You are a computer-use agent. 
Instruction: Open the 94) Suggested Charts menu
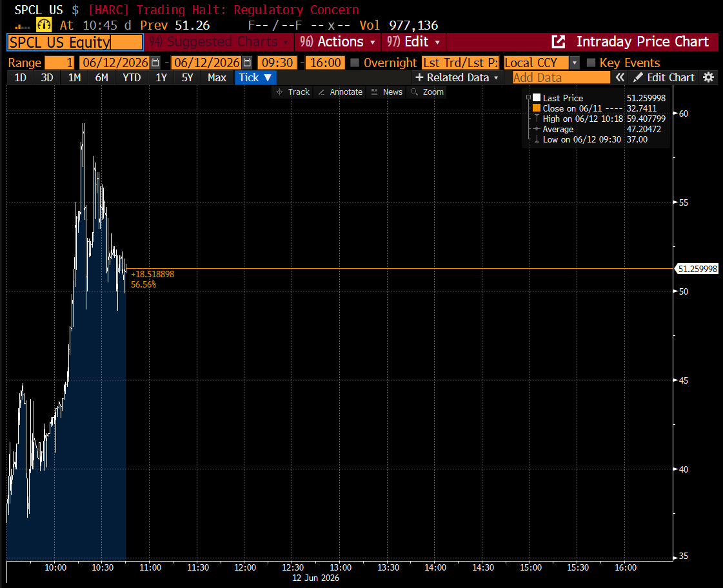pyautogui.click(x=219, y=41)
